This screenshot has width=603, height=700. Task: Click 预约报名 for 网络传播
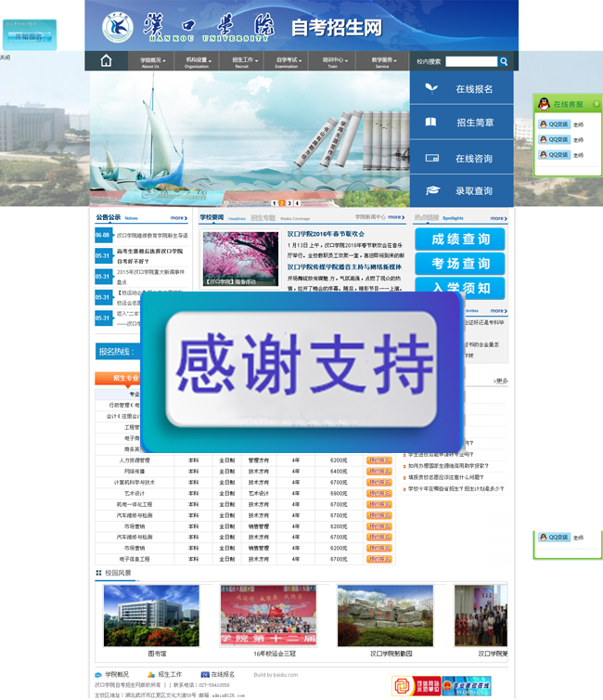click(x=378, y=471)
